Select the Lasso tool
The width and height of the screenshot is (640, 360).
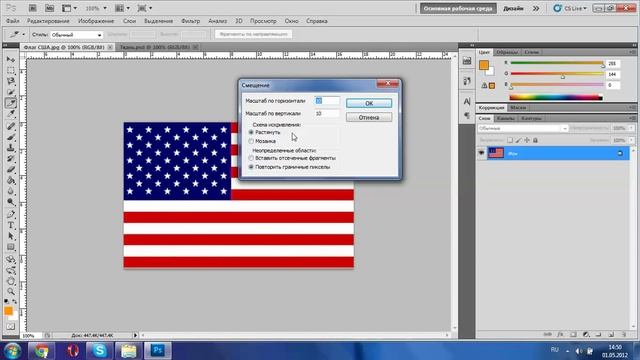11,81
